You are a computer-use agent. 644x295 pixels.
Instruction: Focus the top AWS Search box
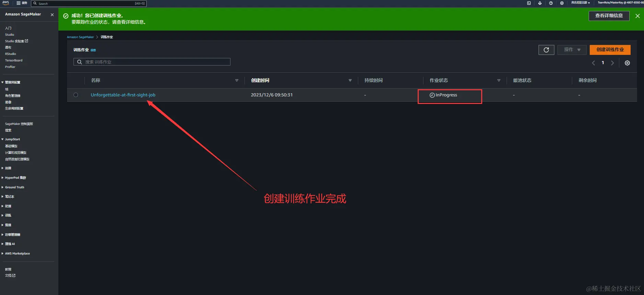click(89, 3)
